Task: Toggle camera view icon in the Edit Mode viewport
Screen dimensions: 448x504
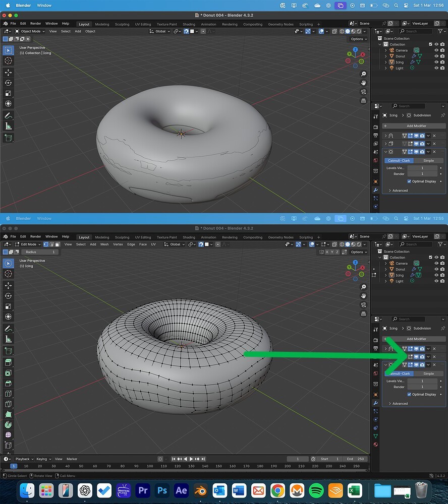Action: coord(363,305)
